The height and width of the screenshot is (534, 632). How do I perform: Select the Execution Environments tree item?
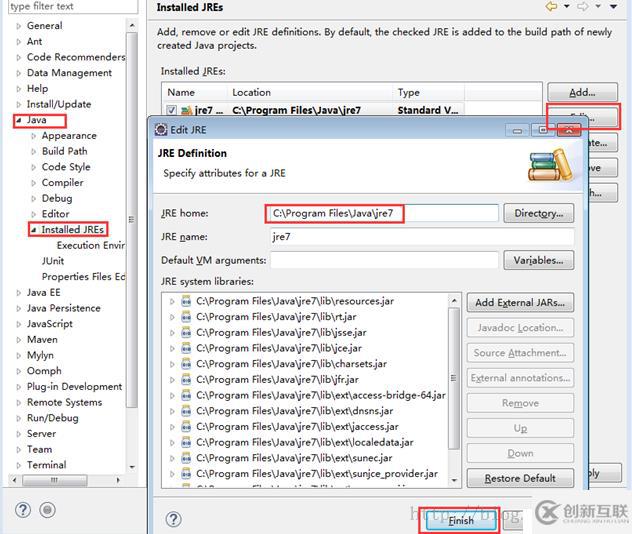91,245
